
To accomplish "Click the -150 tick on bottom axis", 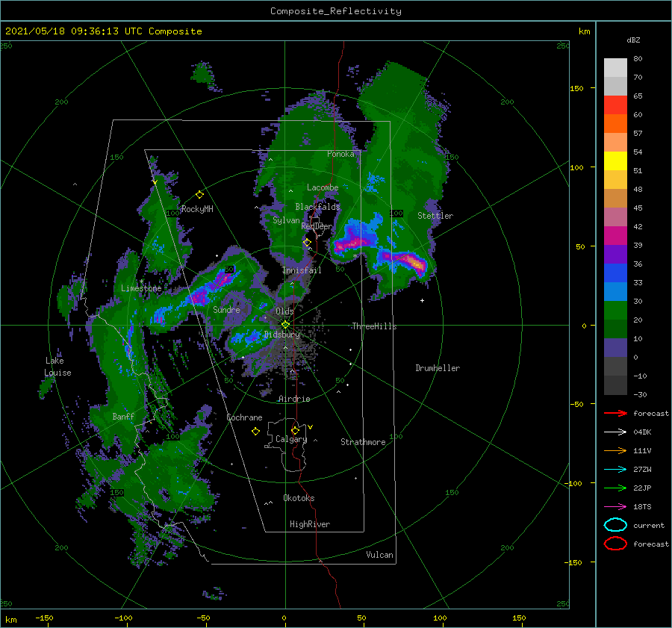I will (x=45, y=618).
